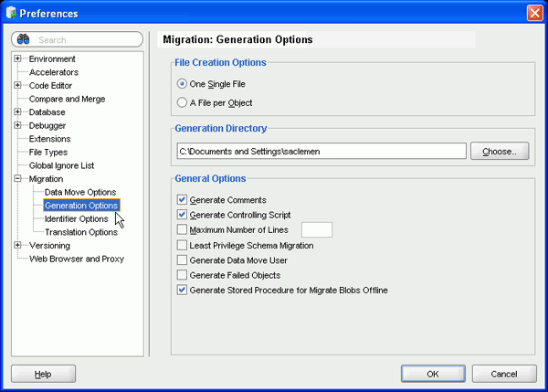The width and height of the screenshot is (548, 392).
Task: Click the Preferences window title icon
Action: 12,13
